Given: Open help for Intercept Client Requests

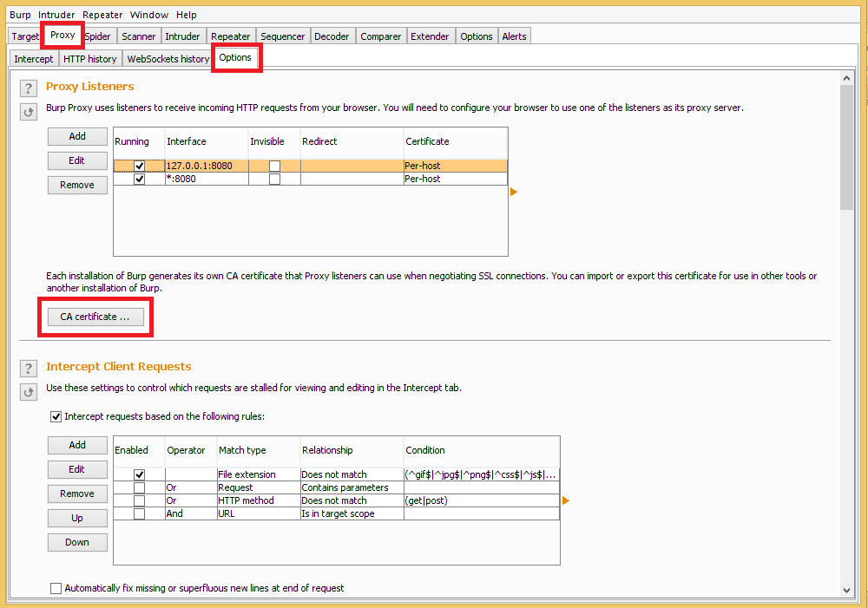Looking at the screenshot, I should click(x=28, y=368).
